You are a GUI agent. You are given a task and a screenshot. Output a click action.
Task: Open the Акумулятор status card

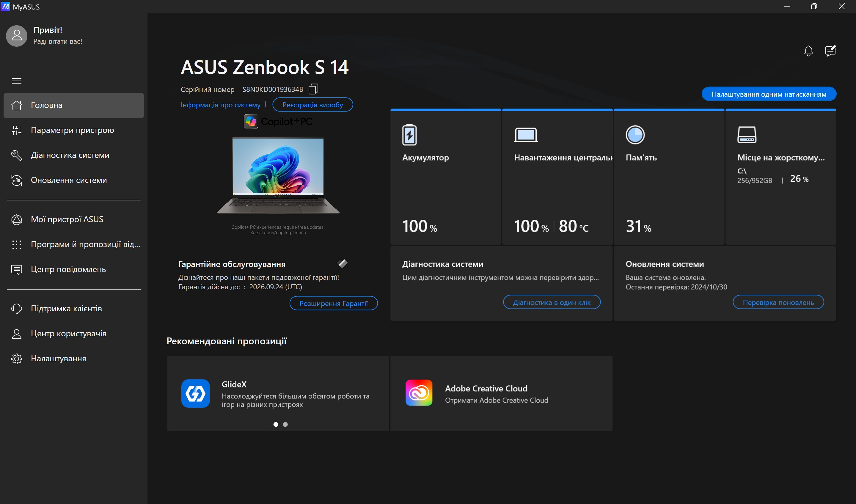(446, 177)
